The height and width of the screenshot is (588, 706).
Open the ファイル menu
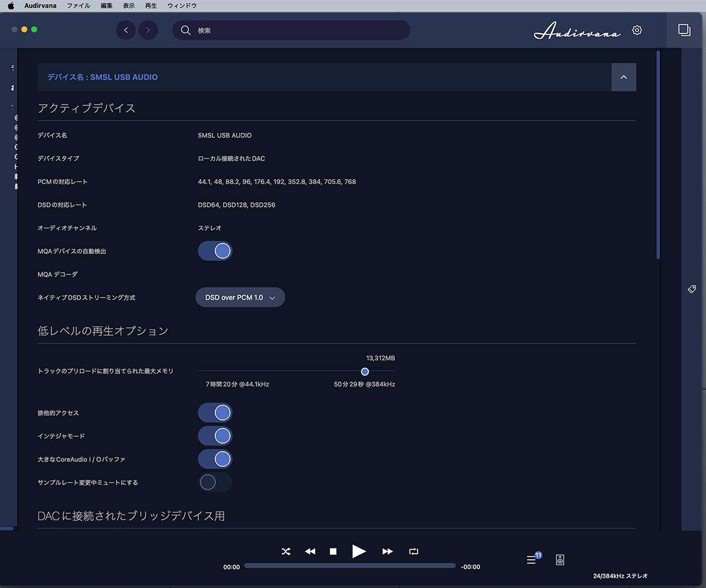tap(79, 5)
